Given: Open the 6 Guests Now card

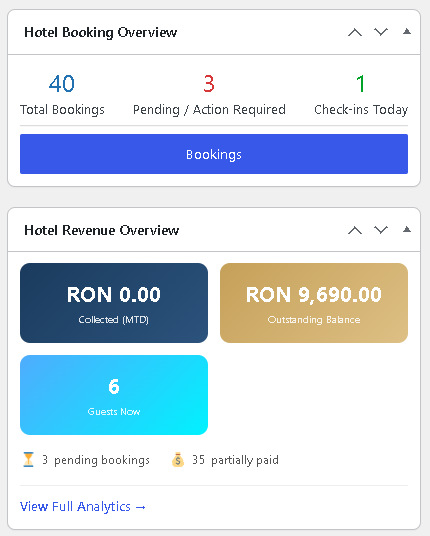Looking at the screenshot, I should tap(114, 395).
